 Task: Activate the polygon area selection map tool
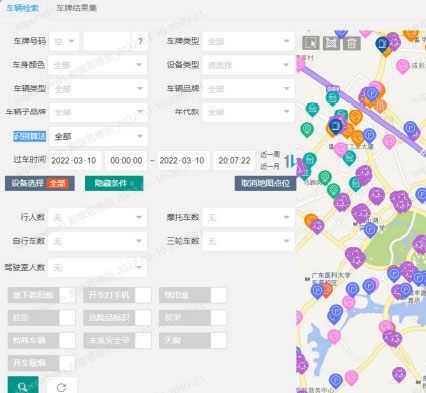tap(331, 43)
